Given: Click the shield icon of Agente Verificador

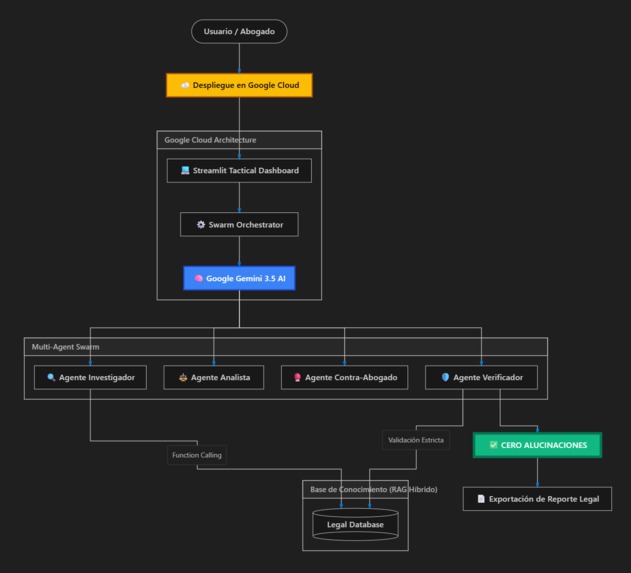Looking at the screenshot, I should (445, 377).
